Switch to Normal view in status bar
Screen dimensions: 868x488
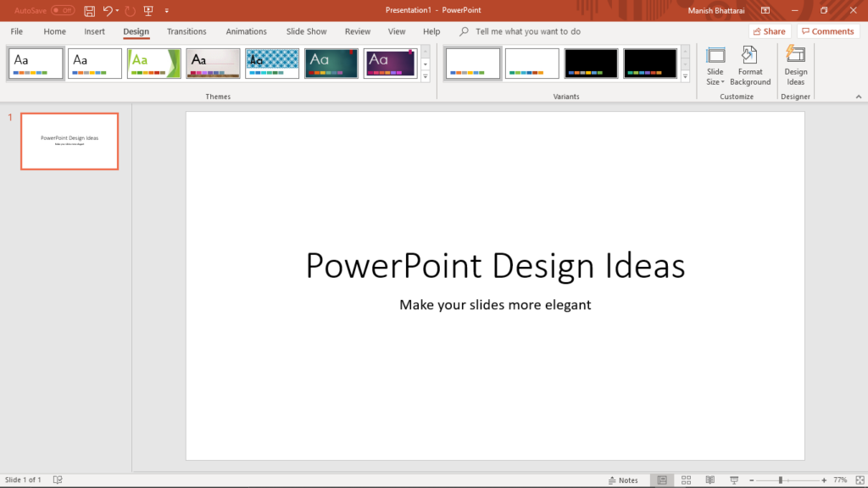(662, 480)
